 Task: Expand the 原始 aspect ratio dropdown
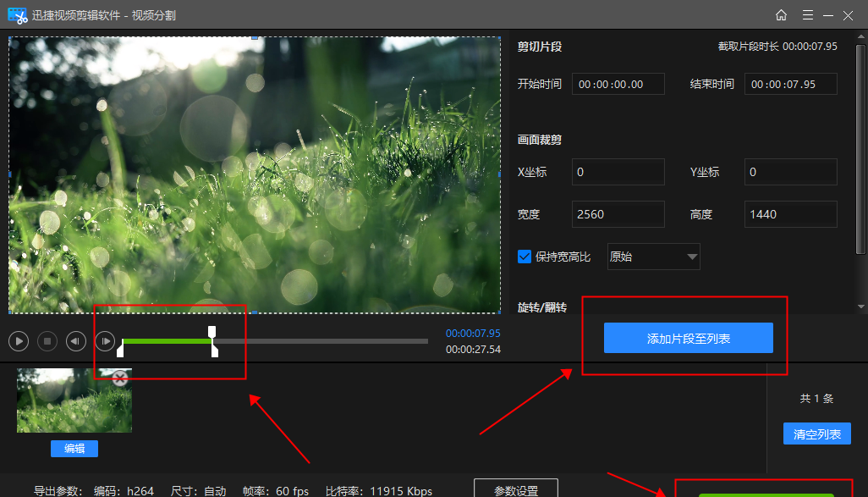tap(692, 257)
